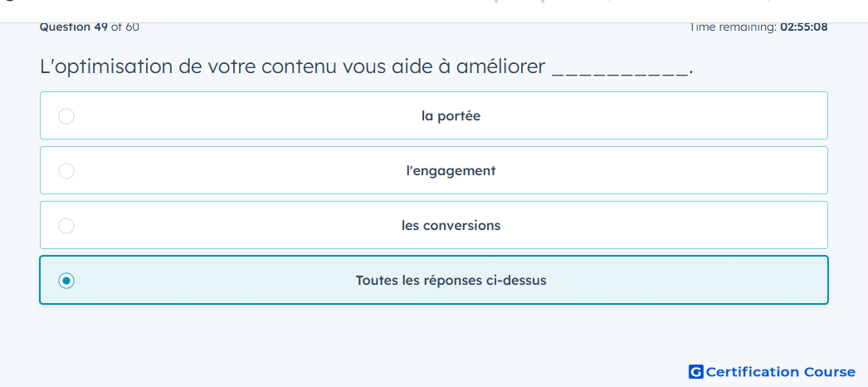Choose the "l'engagement" radio button
The width and height of the screenshot is (868, 387).
[66, 171]
